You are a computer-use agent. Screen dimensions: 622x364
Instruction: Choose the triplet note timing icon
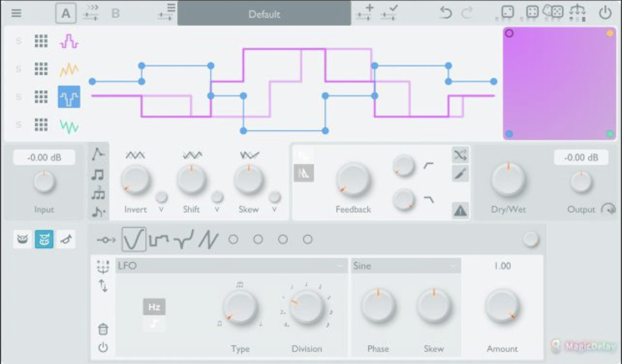click(x=98, y=193)
